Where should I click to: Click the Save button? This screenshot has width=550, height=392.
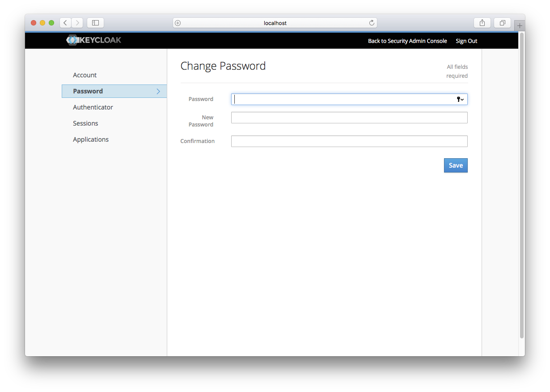455,165
